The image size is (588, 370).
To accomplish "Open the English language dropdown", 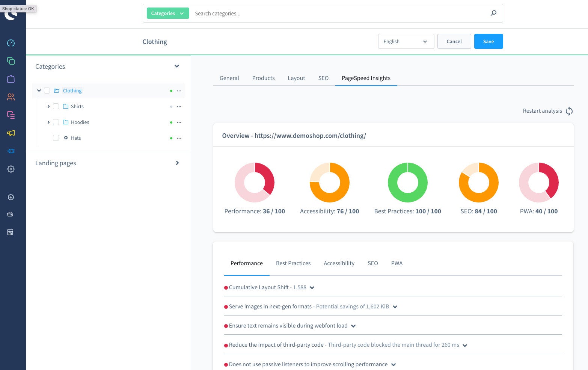I will point(406,41).
